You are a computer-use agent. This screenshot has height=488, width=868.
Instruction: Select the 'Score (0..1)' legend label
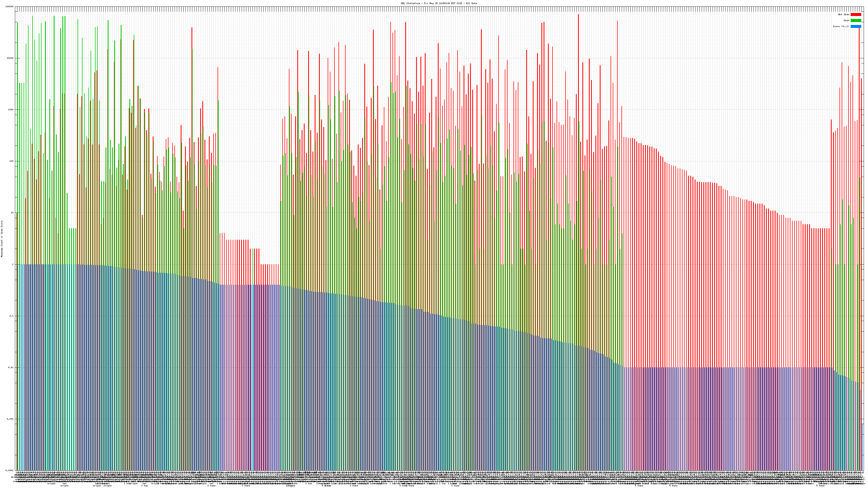point(841,26)
